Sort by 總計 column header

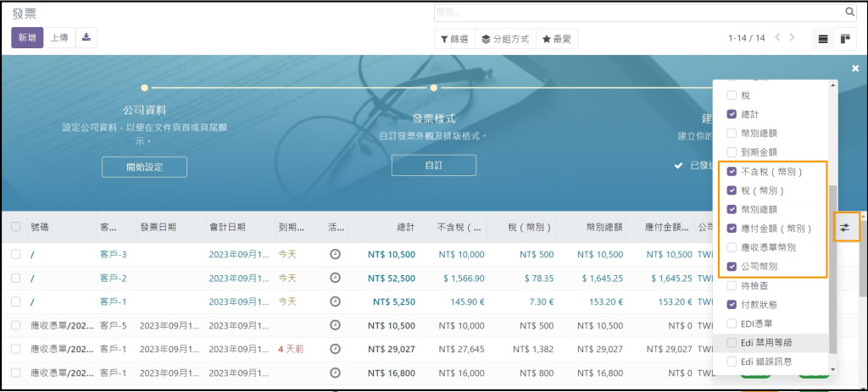[384, 227]
